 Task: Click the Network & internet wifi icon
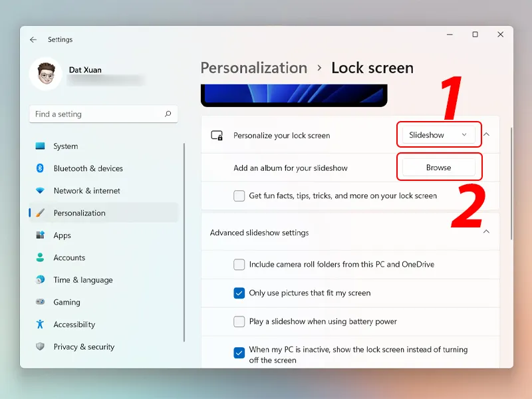40,191
